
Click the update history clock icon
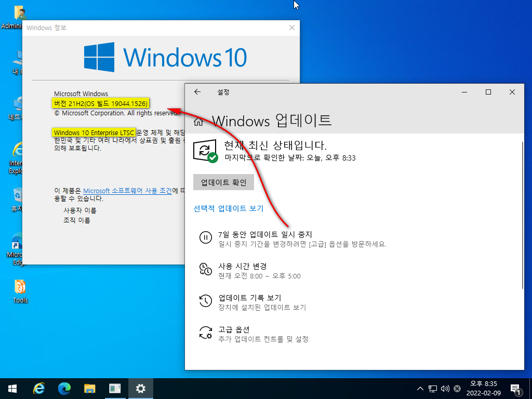click(x=206, y=301)
